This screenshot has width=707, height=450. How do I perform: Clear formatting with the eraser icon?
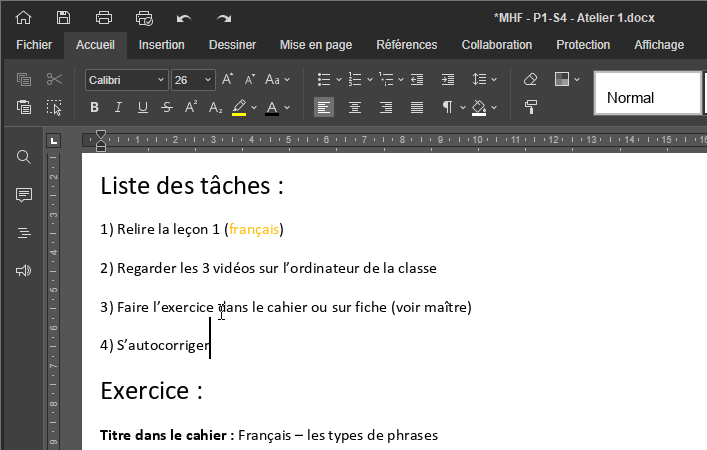(531, 80)
